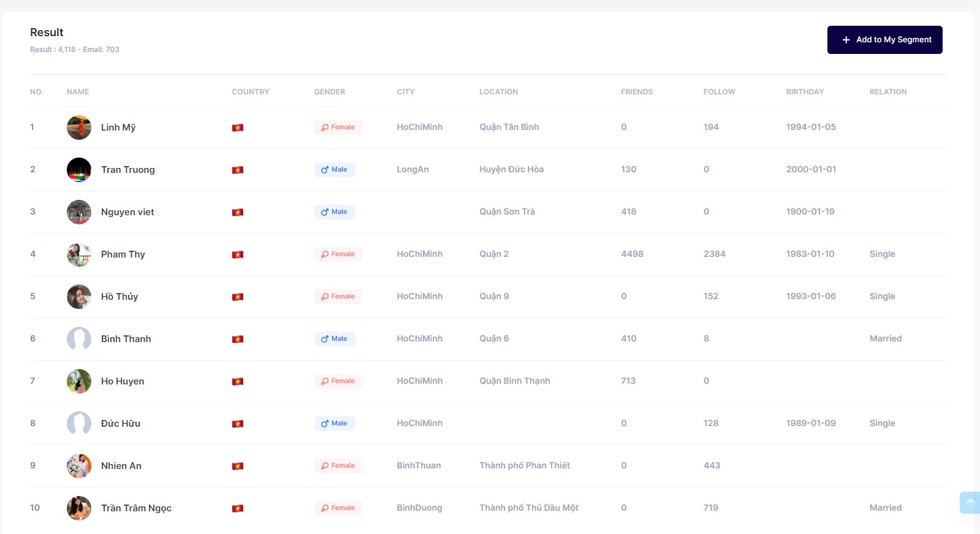Click the Vietnam flag in Ho Huyen's row
This screenshot has height=534, width=980.
(238, 381)
